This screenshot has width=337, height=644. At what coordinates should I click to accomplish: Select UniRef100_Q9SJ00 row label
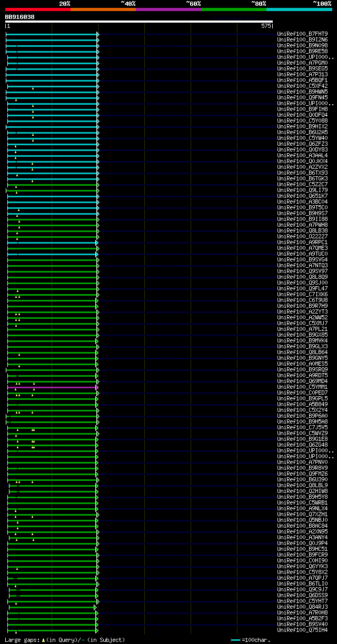tap(302, 283)
